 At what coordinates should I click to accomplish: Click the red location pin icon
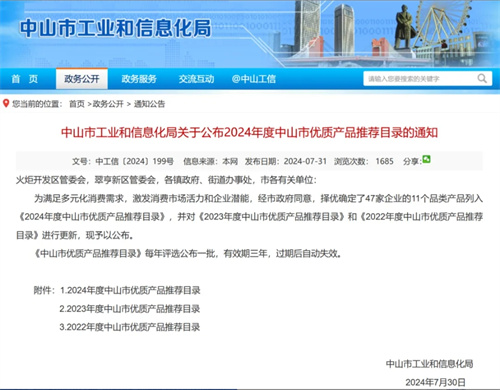(6, 103)
